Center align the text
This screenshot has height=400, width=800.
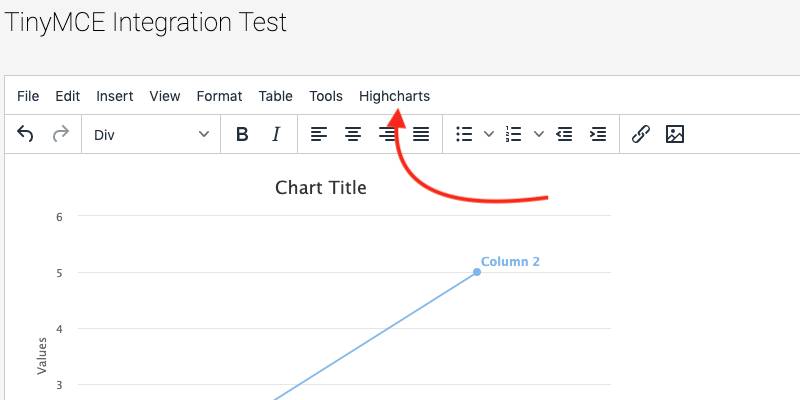tap(353, 134)
